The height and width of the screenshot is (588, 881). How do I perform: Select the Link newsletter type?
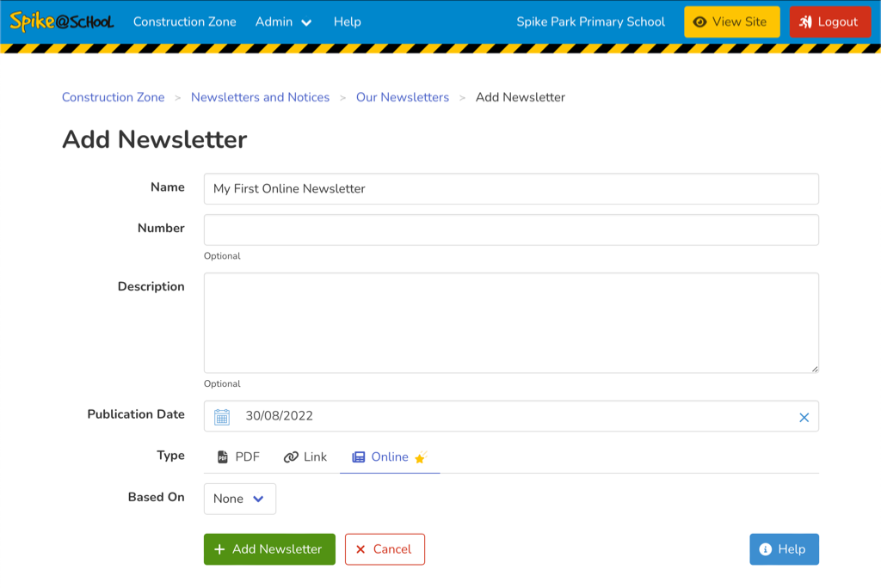pyautogui.click(x=305, y=456)
